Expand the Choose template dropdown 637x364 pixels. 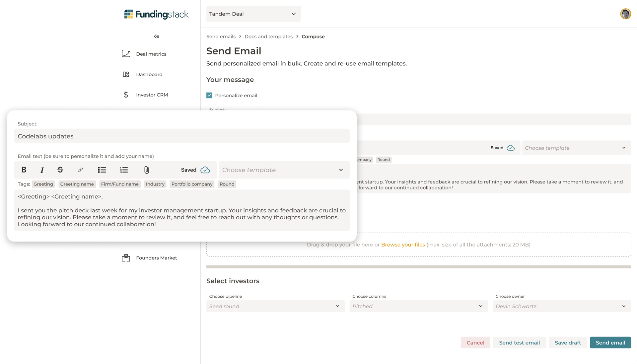pyautogui.click(x=283, y=170)
